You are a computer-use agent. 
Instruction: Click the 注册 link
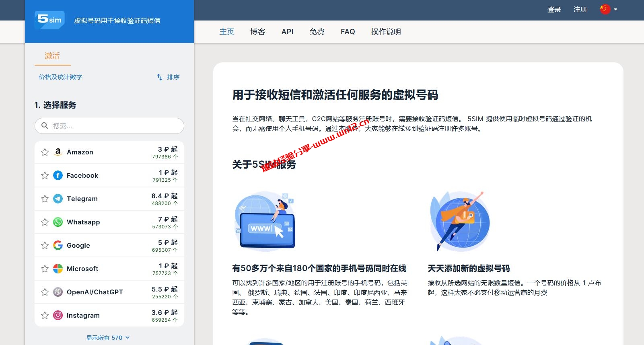tap(580, 9)
